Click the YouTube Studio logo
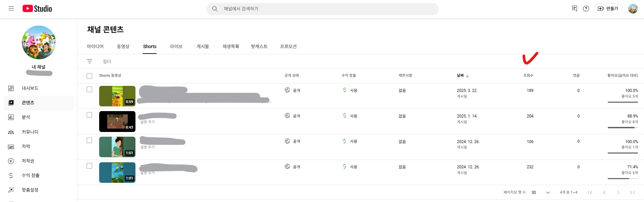Screen dimensions: 644x202 (x=37, y=8)
